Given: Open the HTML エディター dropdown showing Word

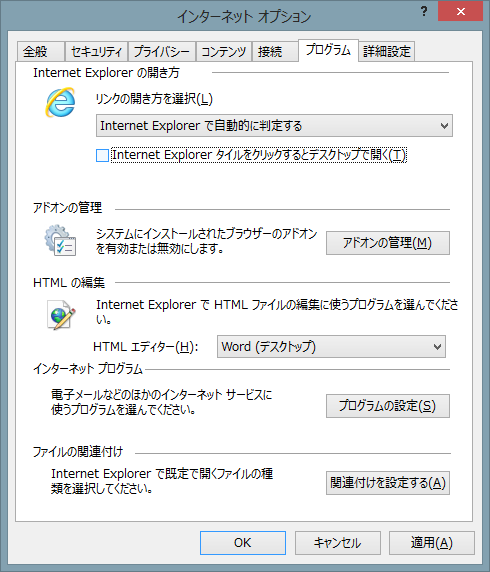Looking at the screenshot, I should coord(331,347).
